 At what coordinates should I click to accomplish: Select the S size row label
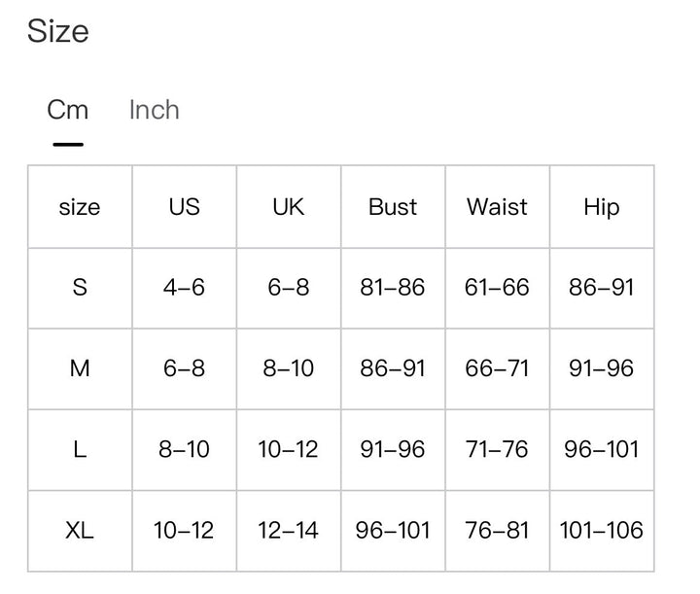pyautogui.click(x=80, y=288)
